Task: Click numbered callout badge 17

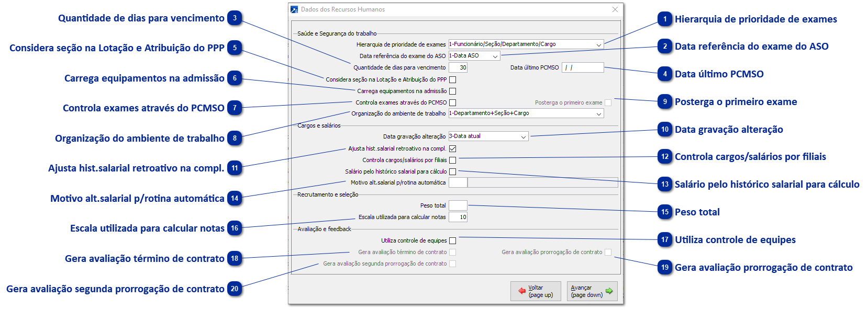Action: pos(665,240)
